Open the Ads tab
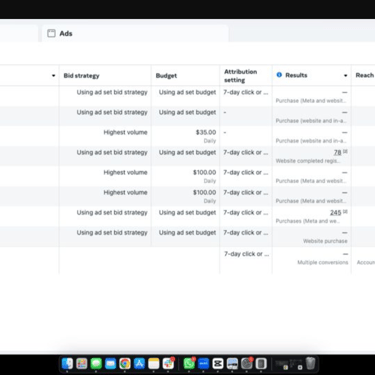 [135, 33]
